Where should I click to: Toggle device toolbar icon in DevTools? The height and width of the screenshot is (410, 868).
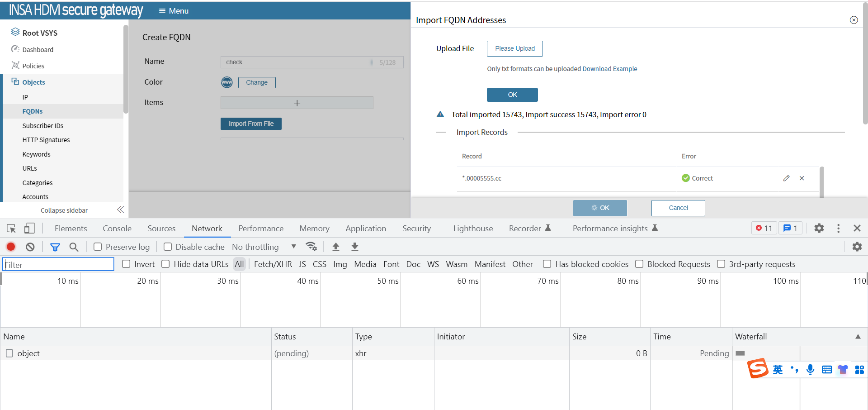29,229
